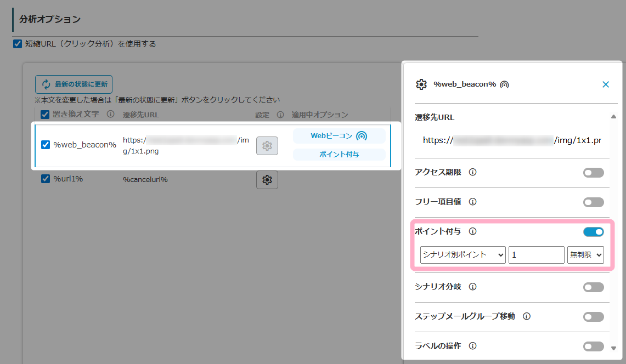Screen dimensions: 626x364
Task: Uncheck the %web_beacon% row checkbox
Action: [46, 145]
